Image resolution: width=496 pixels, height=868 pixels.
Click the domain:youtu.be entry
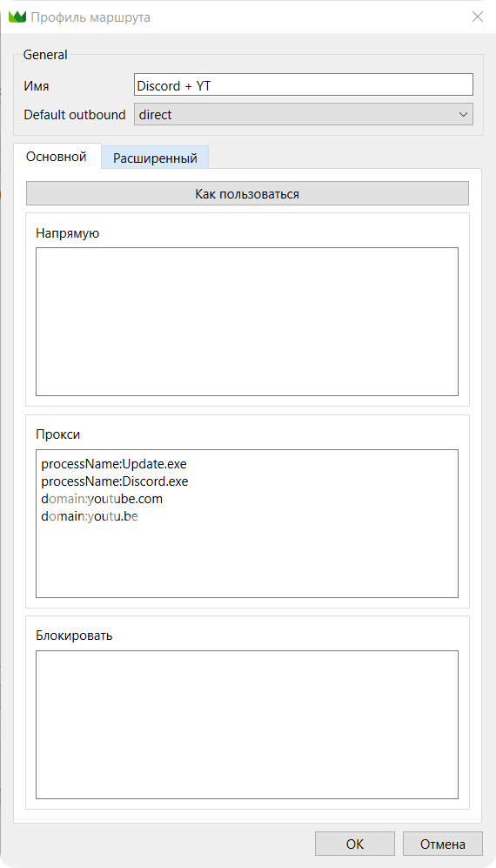[89, 517]
